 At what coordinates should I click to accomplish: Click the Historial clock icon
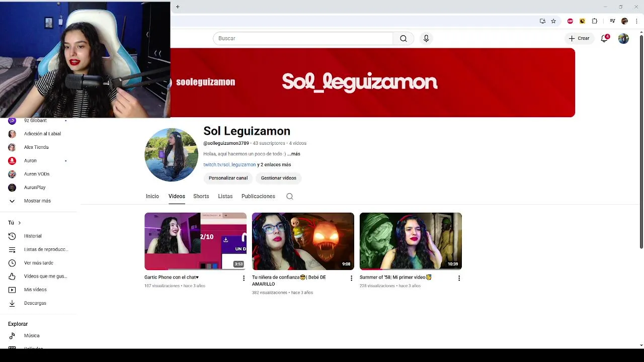[x=12, y=236]
